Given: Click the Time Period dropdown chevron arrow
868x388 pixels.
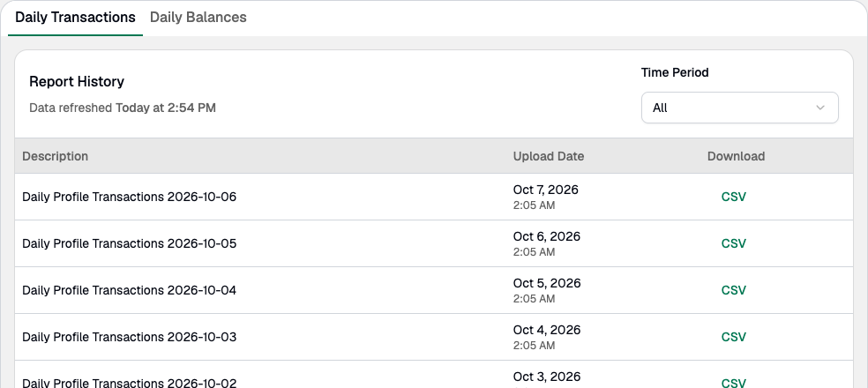Looking at the screenshot, I should (820, 108).
